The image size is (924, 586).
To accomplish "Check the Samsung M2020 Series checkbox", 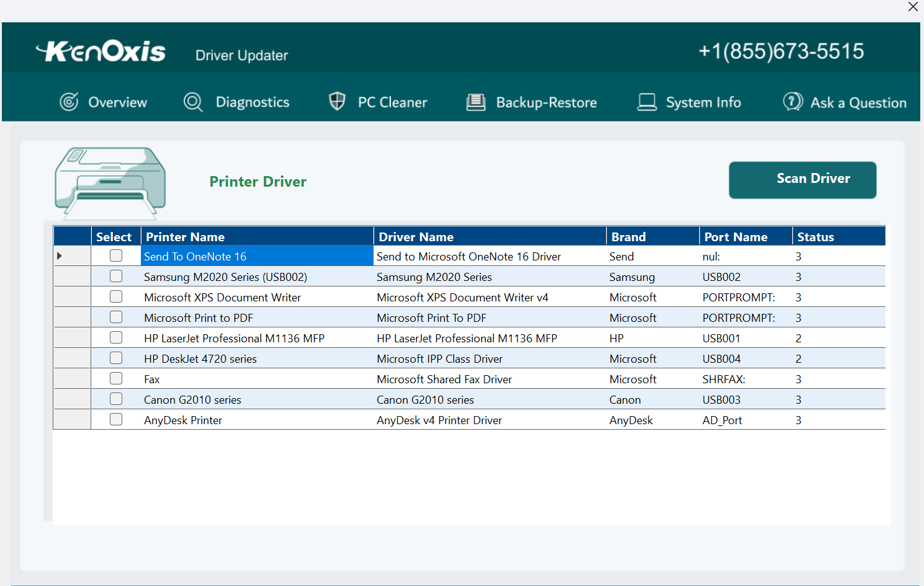I will [116, 276].
